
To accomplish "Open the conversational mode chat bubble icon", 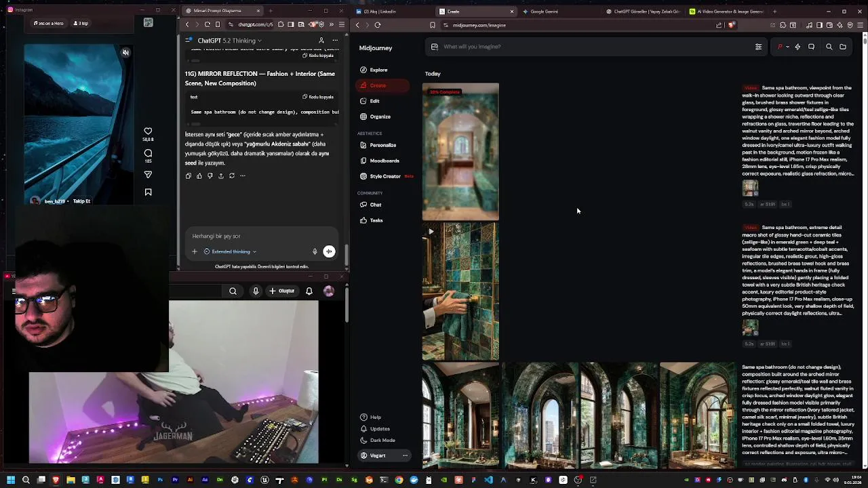I will [811, 47].
